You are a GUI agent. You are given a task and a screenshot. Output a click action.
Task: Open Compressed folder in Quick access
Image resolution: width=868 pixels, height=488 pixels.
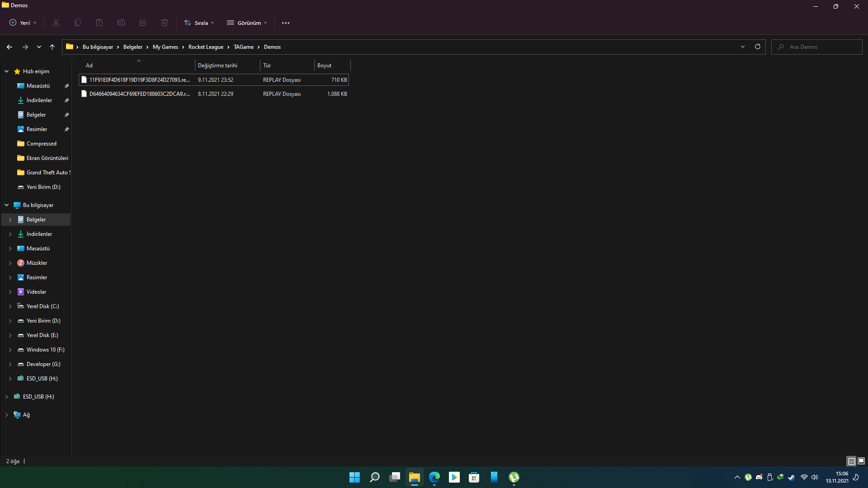41,144
